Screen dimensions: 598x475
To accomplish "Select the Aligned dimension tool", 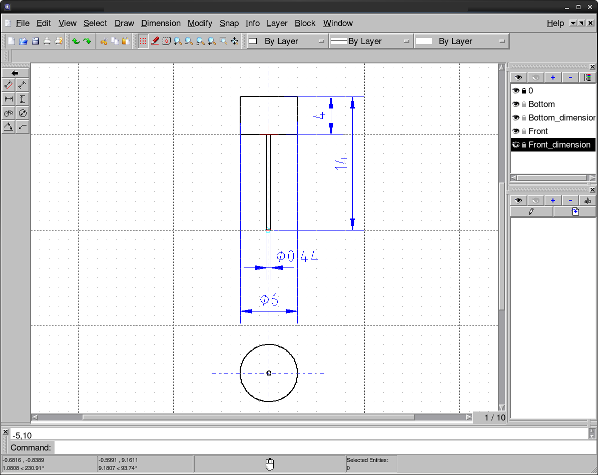I will (9, 85).
